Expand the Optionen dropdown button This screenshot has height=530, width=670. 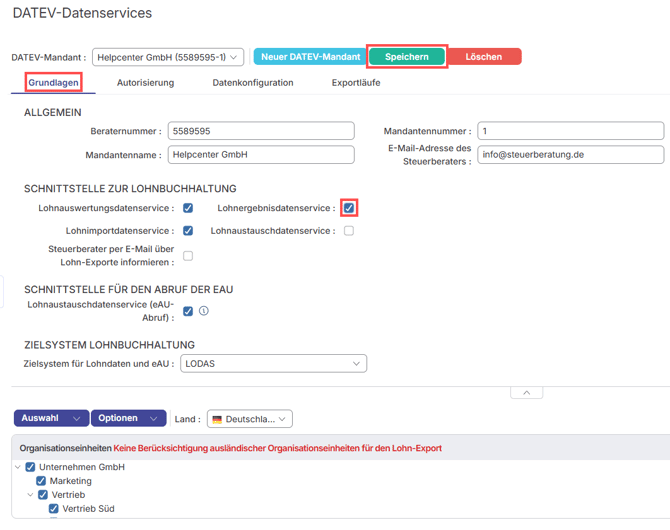129,418
